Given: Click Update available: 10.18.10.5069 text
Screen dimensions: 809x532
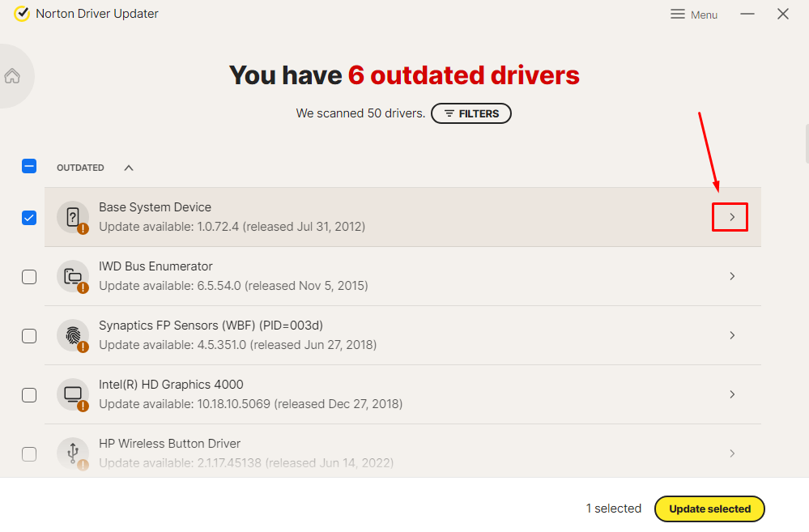Looking at the screenshot, I should pos(251,404).
